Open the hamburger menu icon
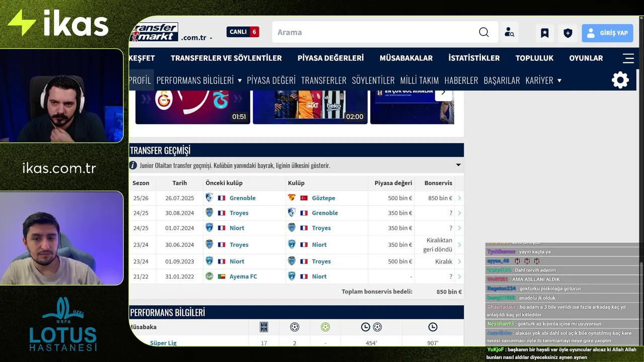Screen dimensions: 644x362 tap(628, 58)
